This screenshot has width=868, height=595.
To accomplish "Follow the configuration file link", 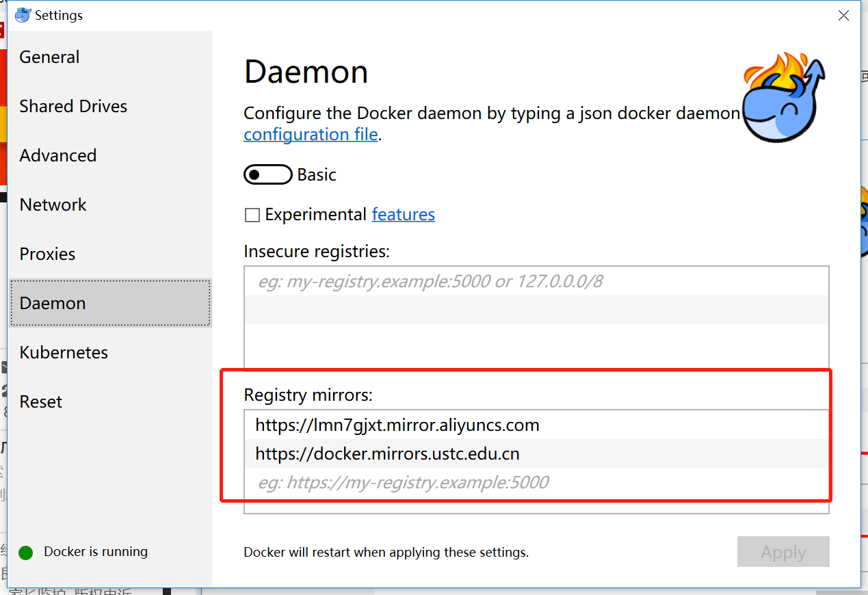I will pyautogui.click(x=311, y=134).
